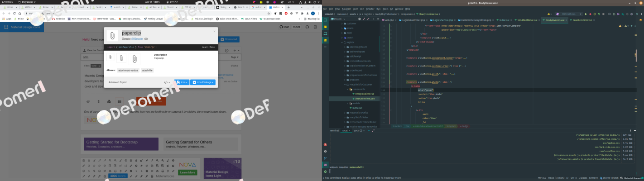Switch to the Local (2) terminal tab
Viewport: 644px width, 181px height.
click(358, 130)
